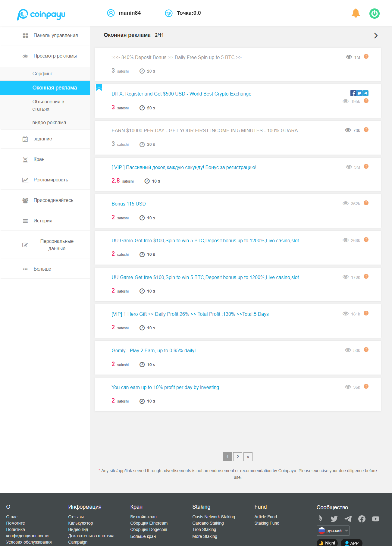Click the blue bookmark marker on the DIFX ad
The height and width of the screenshot is (546, 392).
tap(99, 87)
